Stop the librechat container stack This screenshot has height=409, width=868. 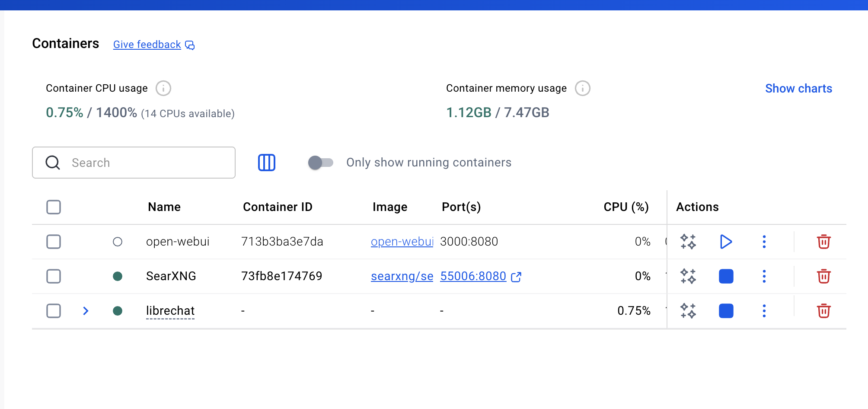click(726, 311)
